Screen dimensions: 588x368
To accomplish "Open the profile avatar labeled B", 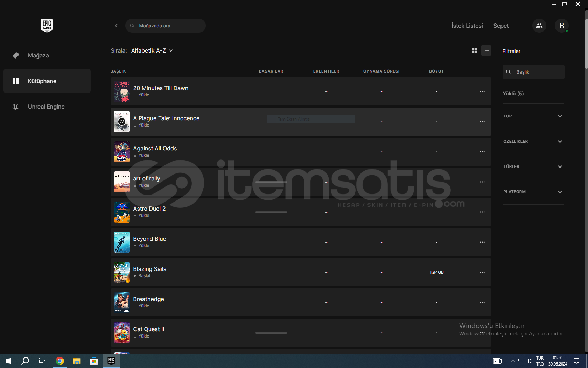I will pyautogui.click(x=561, y=26).
